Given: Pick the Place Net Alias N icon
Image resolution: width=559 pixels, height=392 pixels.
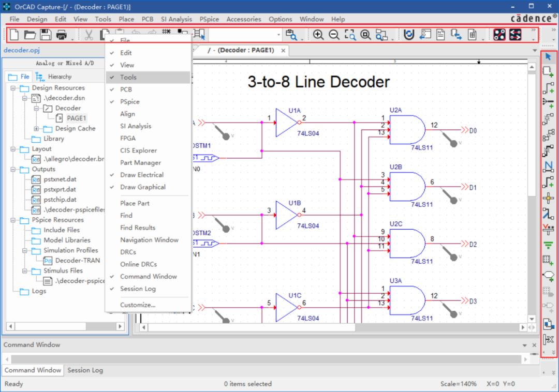Looking at the screenshot, I should tap(548, 167).
